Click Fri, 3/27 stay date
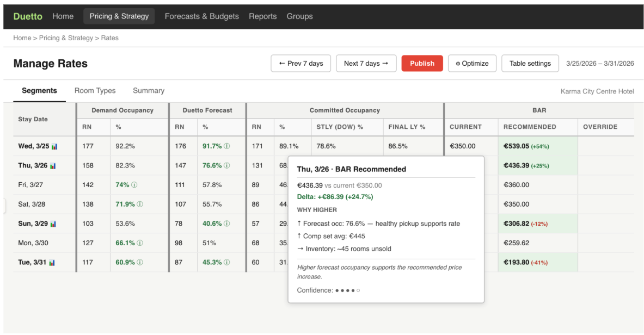The image size is (644, 335). [x=30, y=185]
